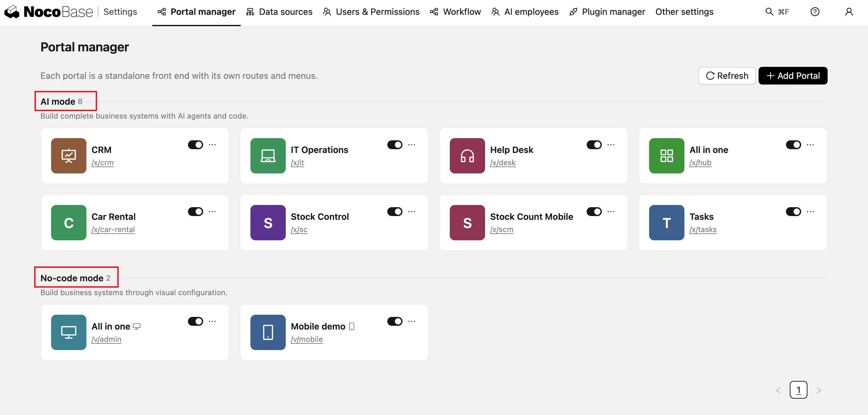The width and height of the screenshot is (868, 415).
Task: Switch off the Help Desk portal
Action: pos(594,145)
